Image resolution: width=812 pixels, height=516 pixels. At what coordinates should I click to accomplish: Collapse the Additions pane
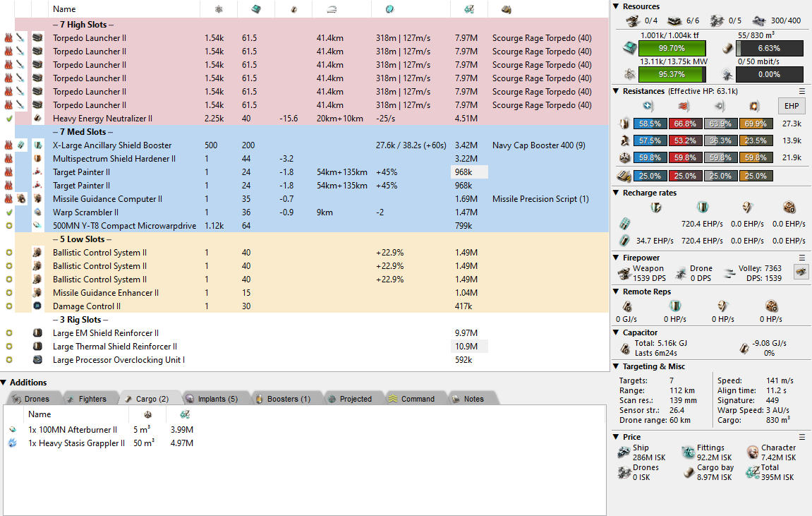pyautogui.click(x=5, y=383)
